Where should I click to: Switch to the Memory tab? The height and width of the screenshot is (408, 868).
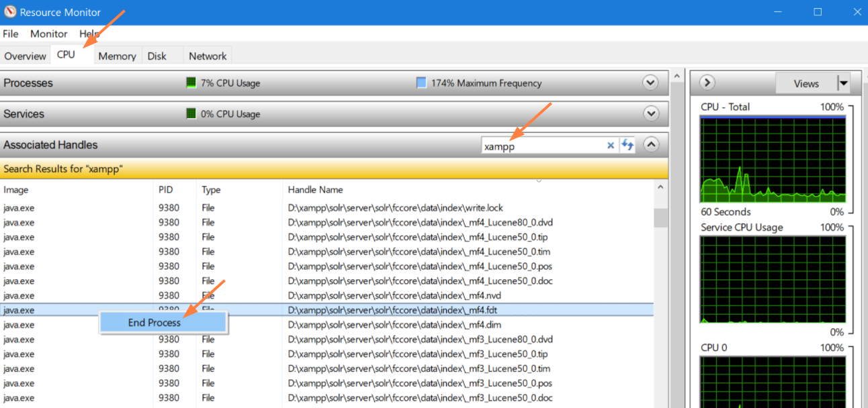(x=116, y=56)
